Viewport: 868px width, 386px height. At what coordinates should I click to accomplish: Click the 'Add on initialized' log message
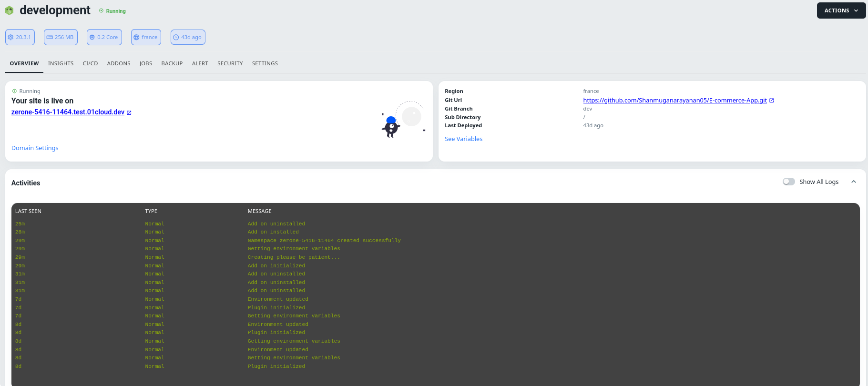tap(276, 266)
